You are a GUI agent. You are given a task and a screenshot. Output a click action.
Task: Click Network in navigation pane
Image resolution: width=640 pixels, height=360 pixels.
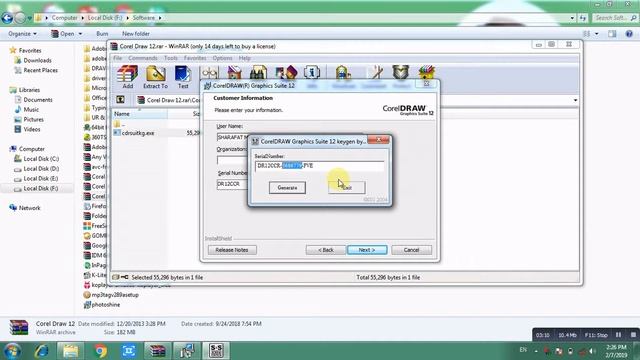click(x=29, y=208)
